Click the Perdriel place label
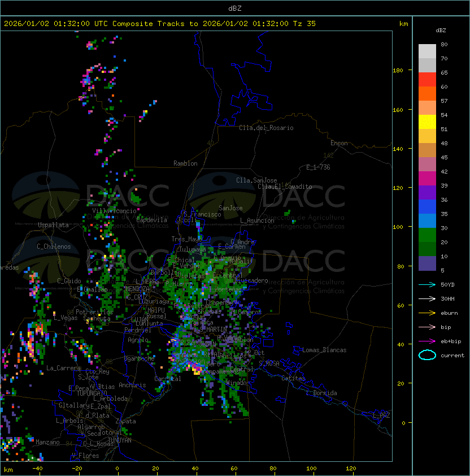Viewport: 470px width, 476px height. (138, 330)
